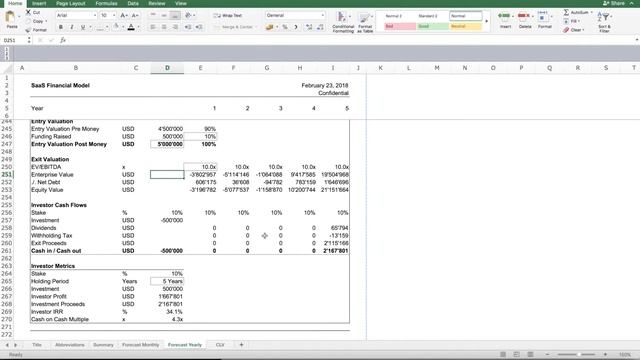Apply font color red A

pyautogui.click(x=131, y=27)
